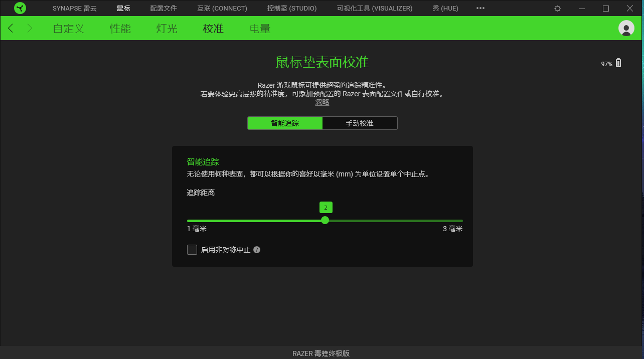Click the 忽略 link
This screenshot has height=359, width=644.
tap(323, 102)
